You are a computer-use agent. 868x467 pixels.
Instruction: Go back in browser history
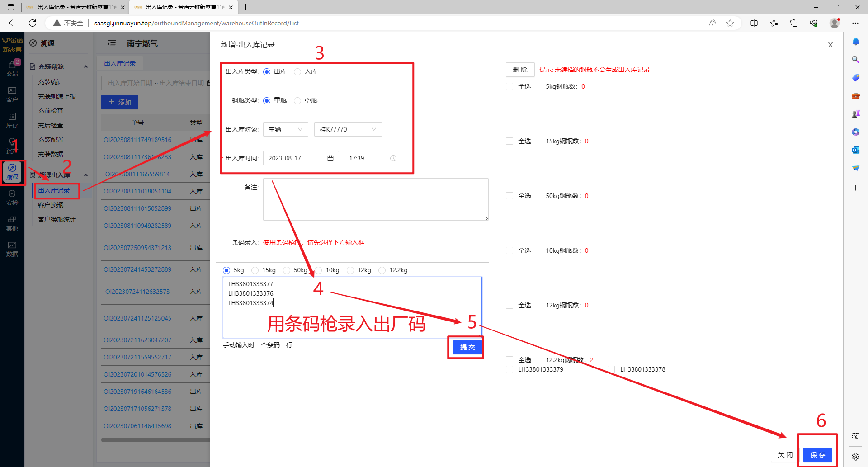pyautogui.click(x=13, y=23)
